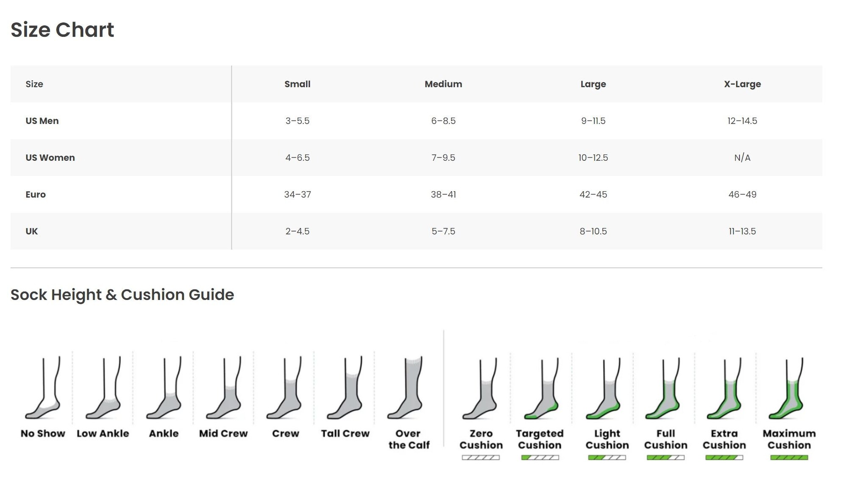The width and height of the screenshot is (868, 495).
Task: Click the Size Chart heading
Action: click(x=62, y=30)
